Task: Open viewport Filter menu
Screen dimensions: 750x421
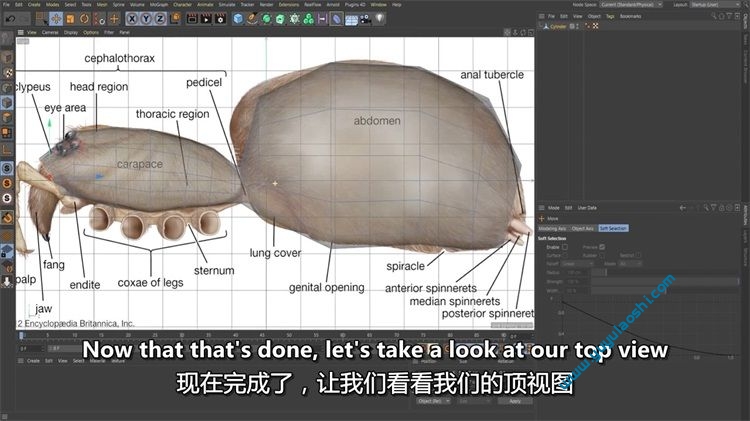Action: point(109,33)
